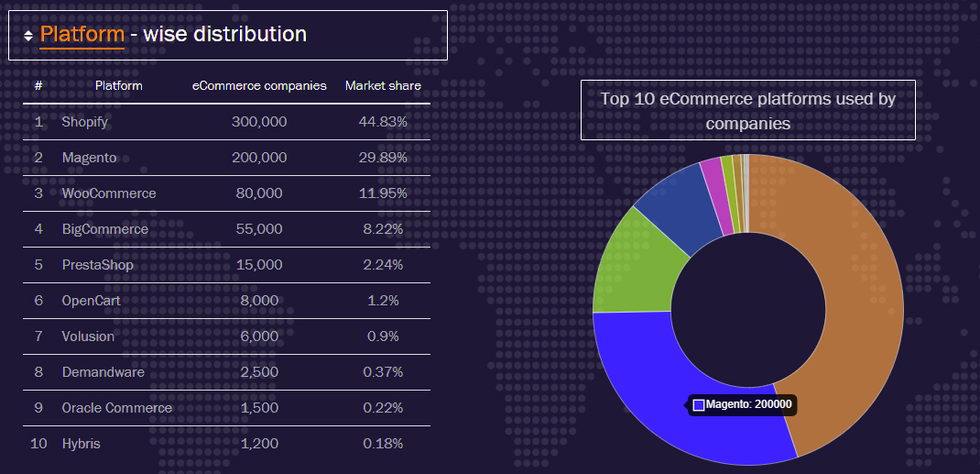Click the OpenCart row name
This screenshot has width=980, height=474.
tap(92, 301)
